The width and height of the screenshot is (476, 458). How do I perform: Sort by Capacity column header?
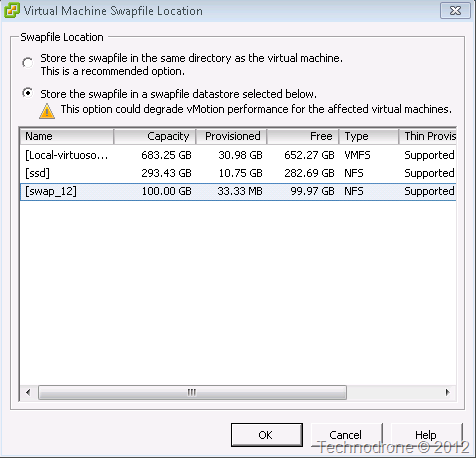[155, 136]
